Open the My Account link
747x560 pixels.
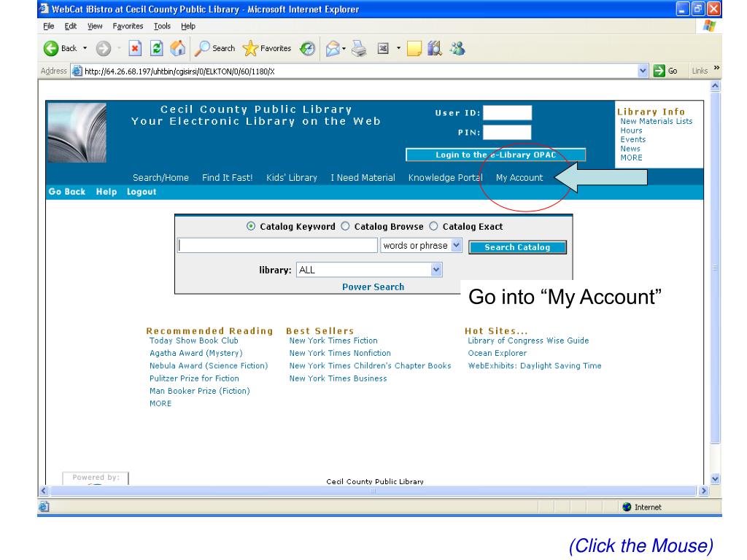(x=519, y=178)
